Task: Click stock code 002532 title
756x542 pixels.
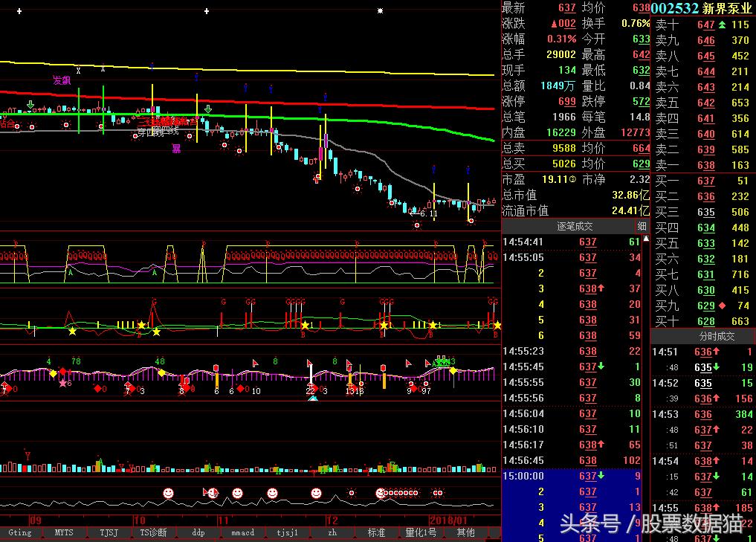Action: click(x=675, y=8)
